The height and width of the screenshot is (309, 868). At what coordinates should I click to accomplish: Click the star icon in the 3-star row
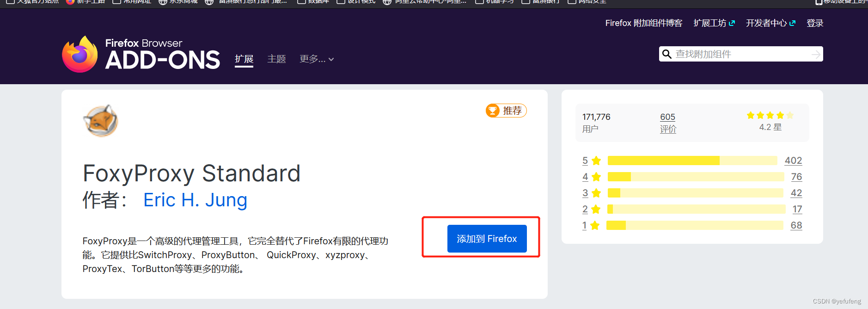pyautogui.click(x=596, y=193)
